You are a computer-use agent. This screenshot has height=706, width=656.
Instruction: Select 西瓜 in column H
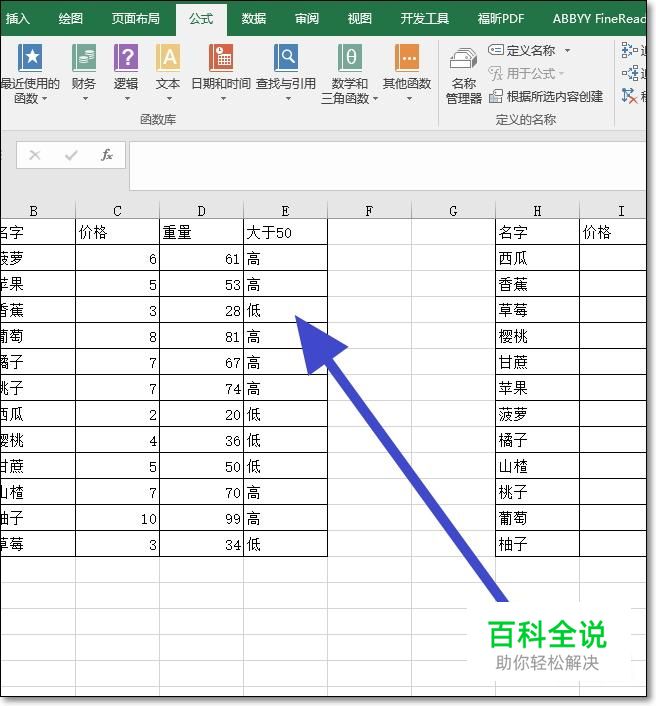(537, 258)
